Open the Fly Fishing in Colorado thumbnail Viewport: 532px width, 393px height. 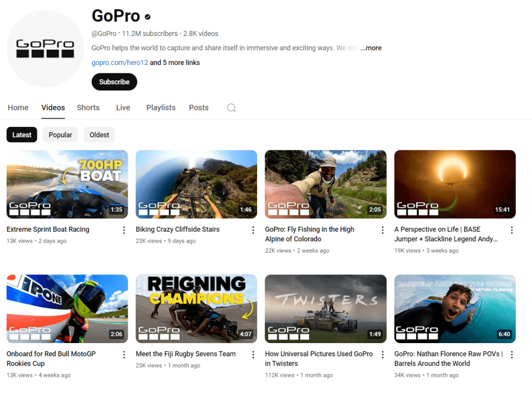(x=325, y=184)
